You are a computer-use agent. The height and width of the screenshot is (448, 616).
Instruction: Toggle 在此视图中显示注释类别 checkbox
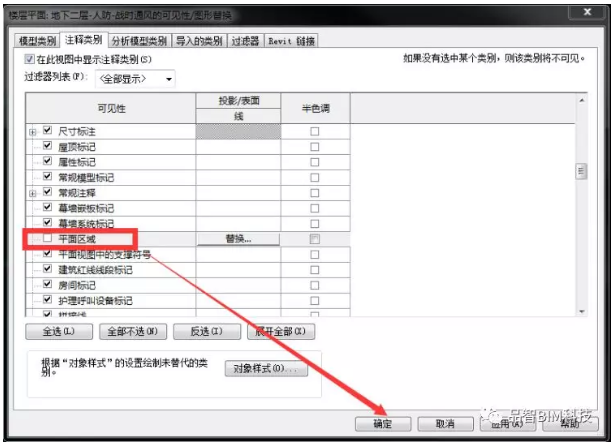[29, 60]
